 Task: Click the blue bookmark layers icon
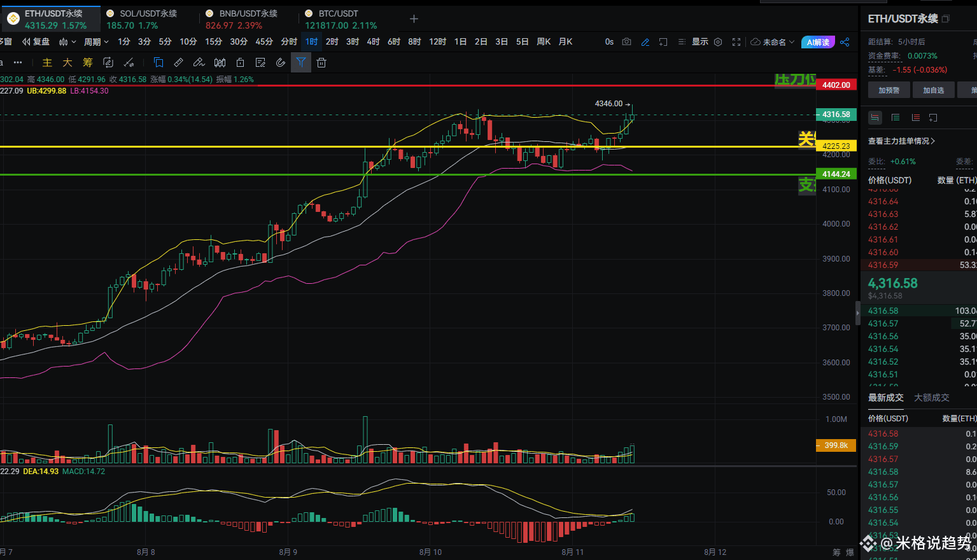click(x=158, y=62)
